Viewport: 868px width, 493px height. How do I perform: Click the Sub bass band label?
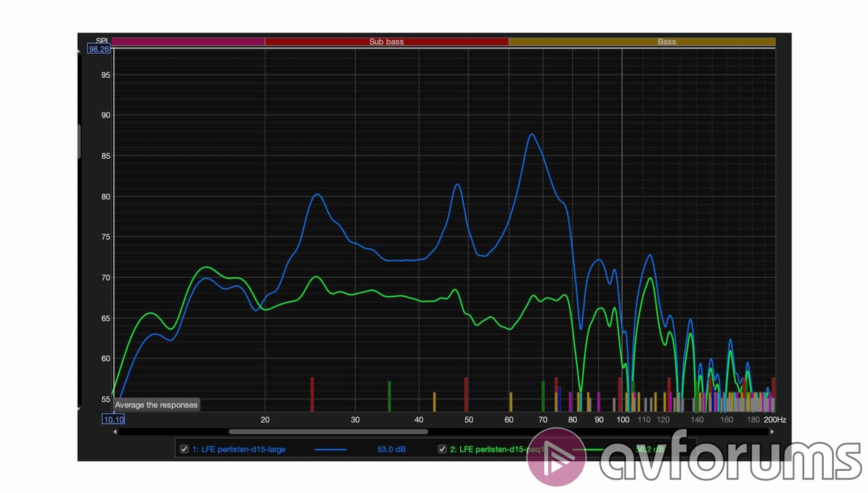[x=387, y=42]
